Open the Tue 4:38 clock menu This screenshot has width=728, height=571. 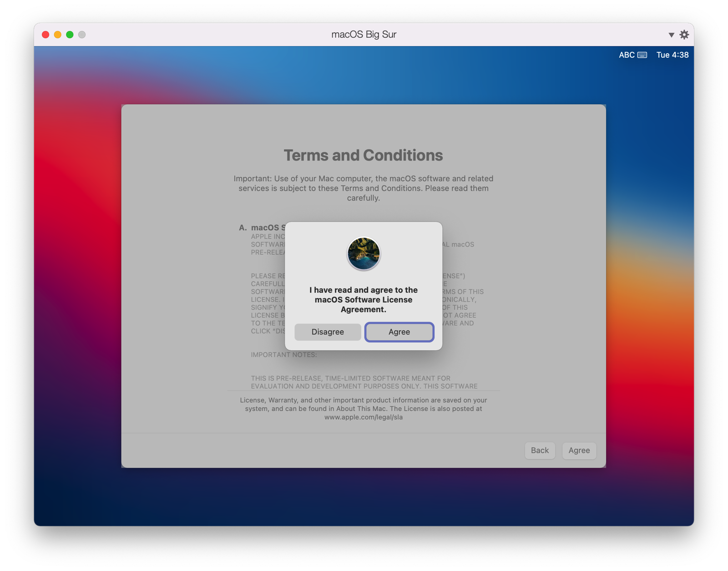[x=672, y=55]
